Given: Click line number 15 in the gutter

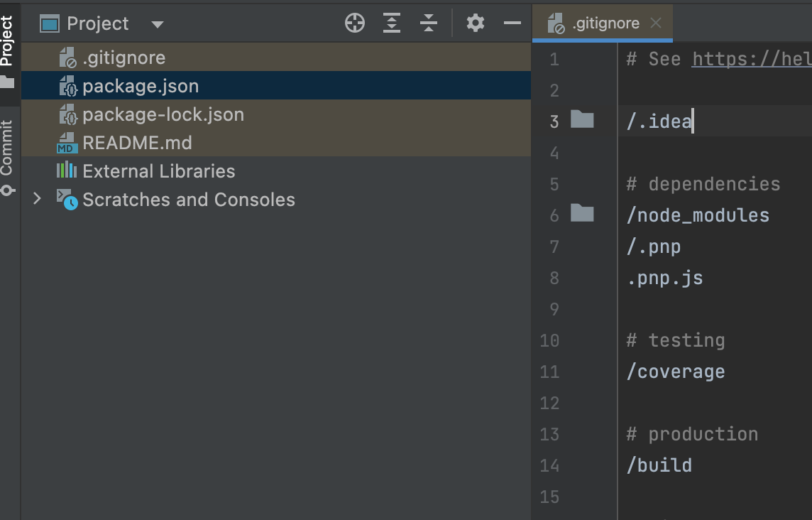Looking at the screenshot, I should point(549,497).
